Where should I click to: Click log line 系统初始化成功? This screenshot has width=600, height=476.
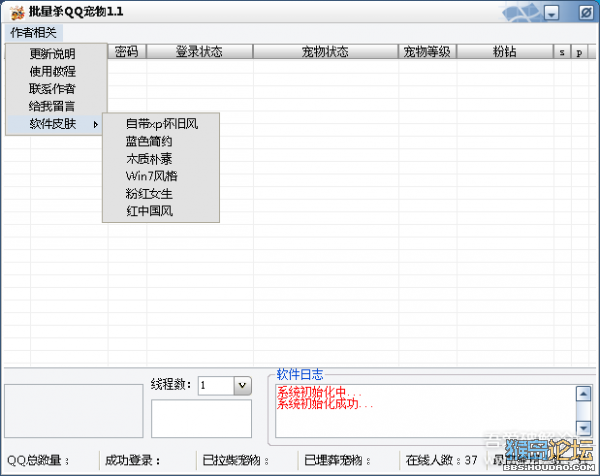pyautogui.click(x=324, y=404)
